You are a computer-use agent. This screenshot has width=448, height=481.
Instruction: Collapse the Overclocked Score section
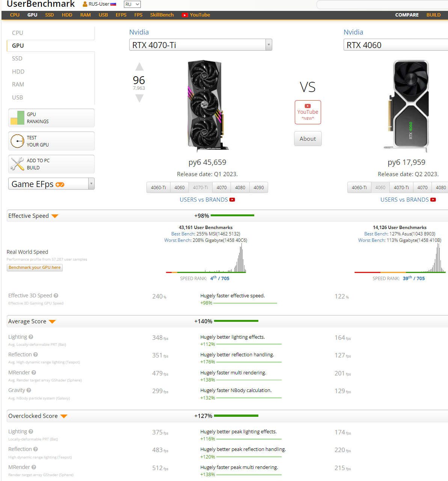64,416
